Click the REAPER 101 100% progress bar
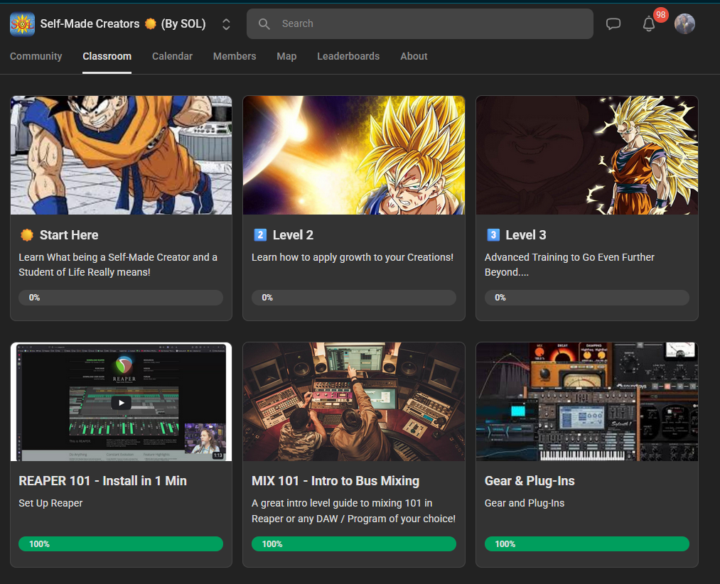 point(121,544)
